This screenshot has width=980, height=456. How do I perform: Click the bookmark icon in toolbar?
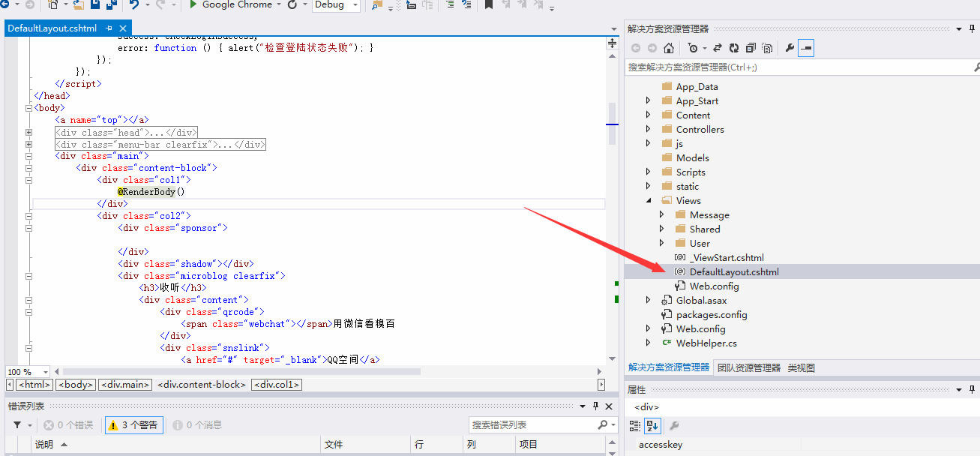click(x=488, y=5)
